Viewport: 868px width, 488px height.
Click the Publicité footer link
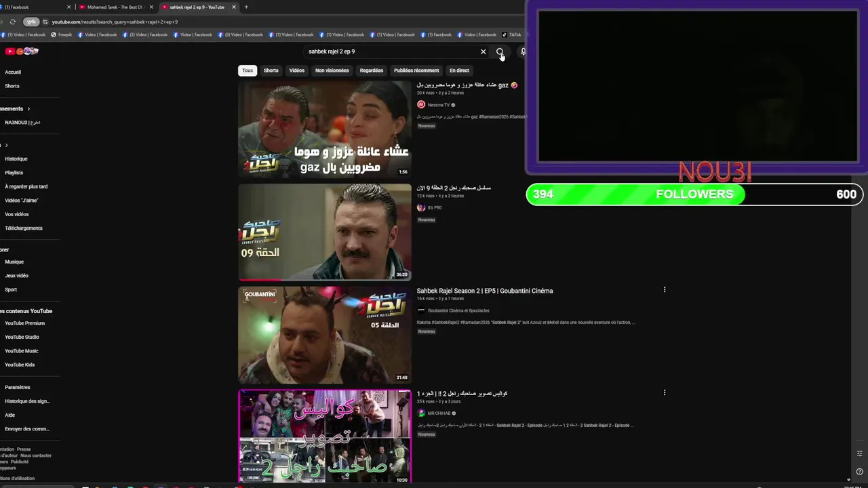coord(18,462)
